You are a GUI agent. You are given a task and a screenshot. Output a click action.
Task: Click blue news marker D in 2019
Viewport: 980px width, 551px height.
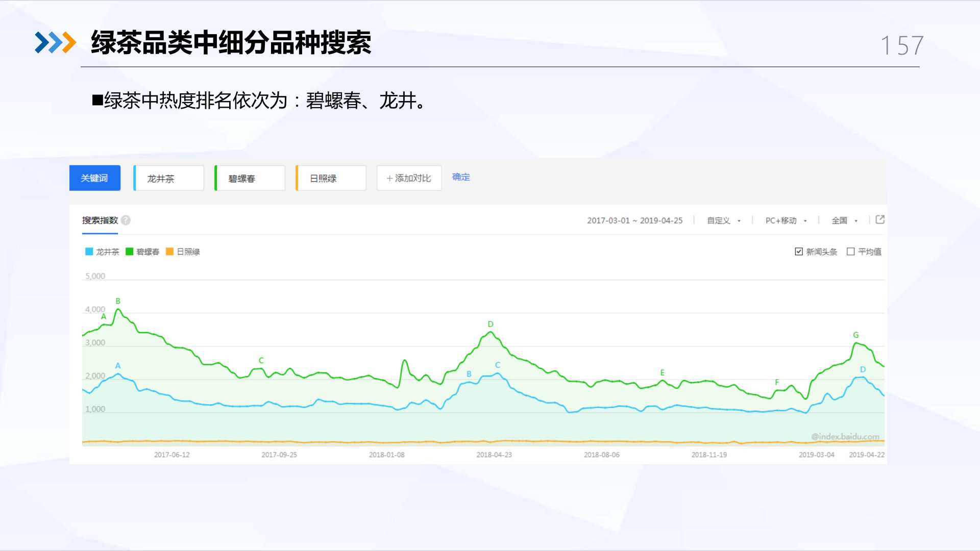click(x=863, y=370)
